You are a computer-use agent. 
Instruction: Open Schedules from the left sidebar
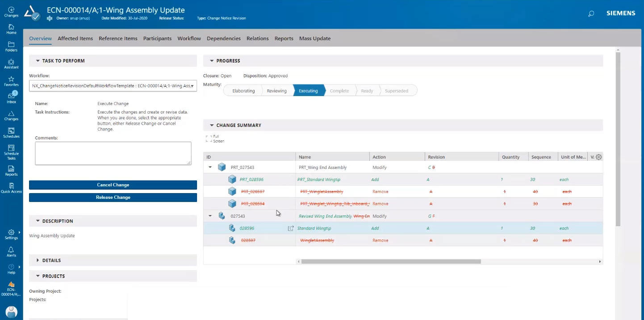click(11, 131)
